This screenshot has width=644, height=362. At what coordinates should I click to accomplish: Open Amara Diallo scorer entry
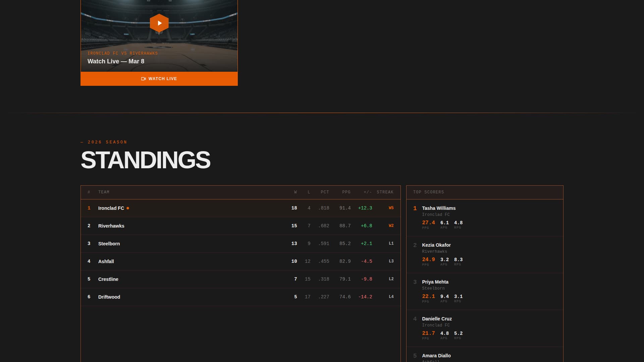[x=485, y=355]
